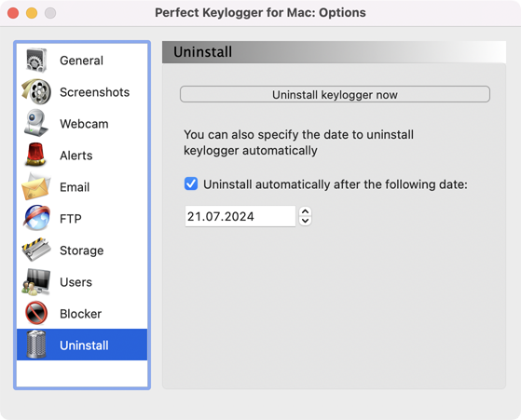The height and width of the screenshot is (420, 521).
Task: Select the Users label in sidebar
Action: click(x=75, y=282)
